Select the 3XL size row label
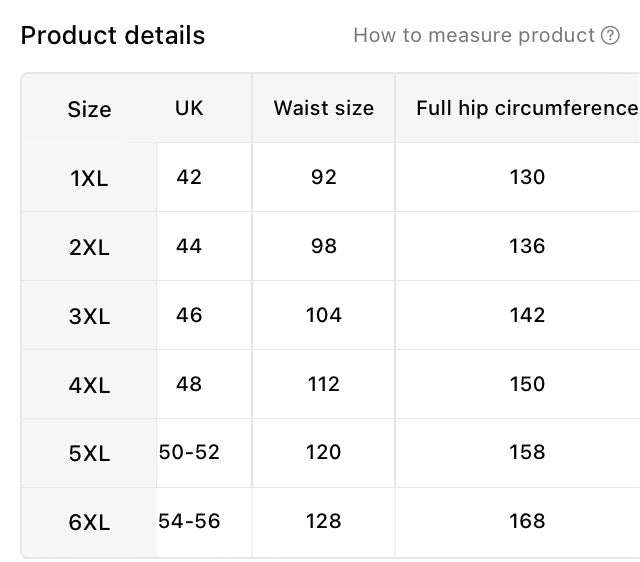Viewport: 640px width, 562px height. point(89,316)
